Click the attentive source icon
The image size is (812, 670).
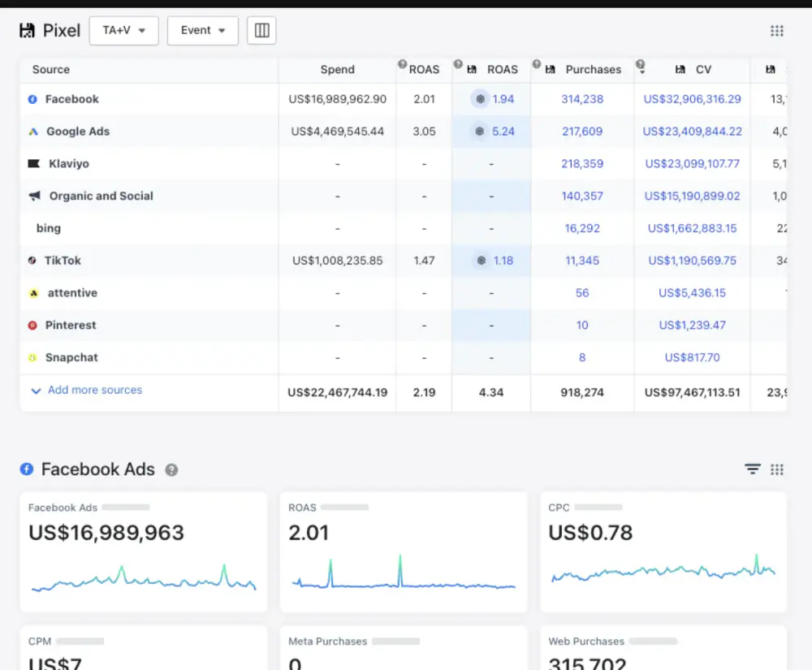point(33,293)
